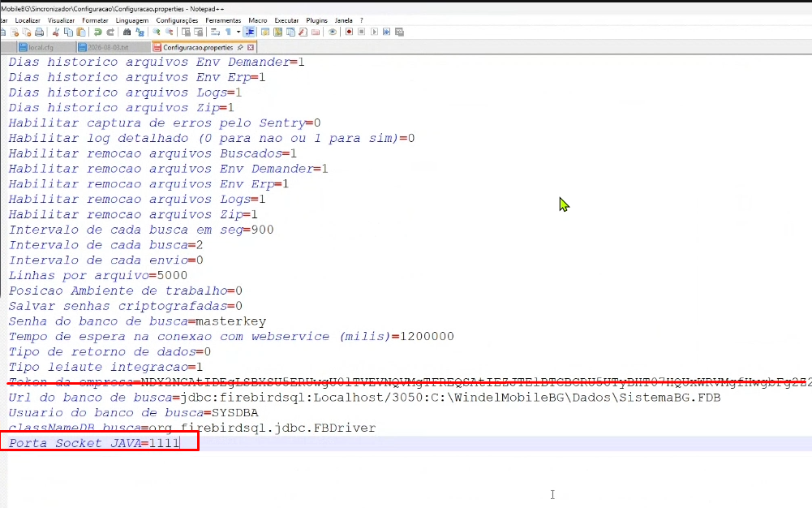Start macro recording with red dot icon
Viewport: 812px width, 508px height.
(349, 32)
